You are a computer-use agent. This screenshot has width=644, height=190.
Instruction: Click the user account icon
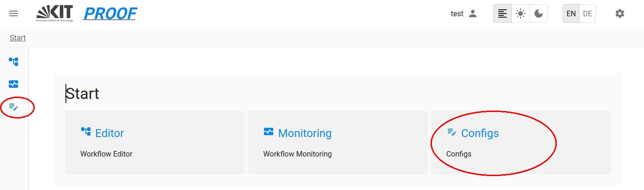pos(473,13)
